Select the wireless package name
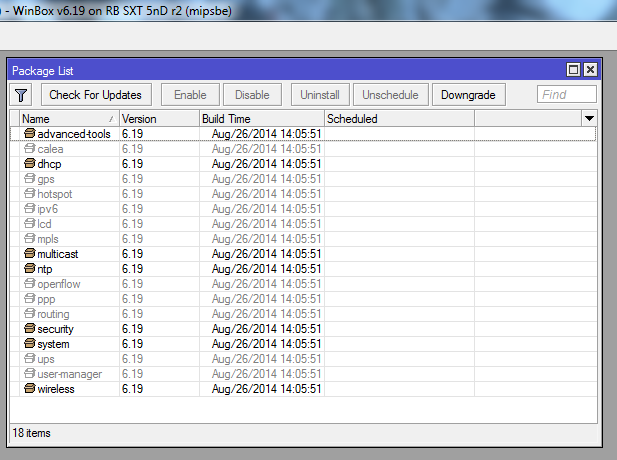Screen dimensions: 617x460 pos(56,389)
